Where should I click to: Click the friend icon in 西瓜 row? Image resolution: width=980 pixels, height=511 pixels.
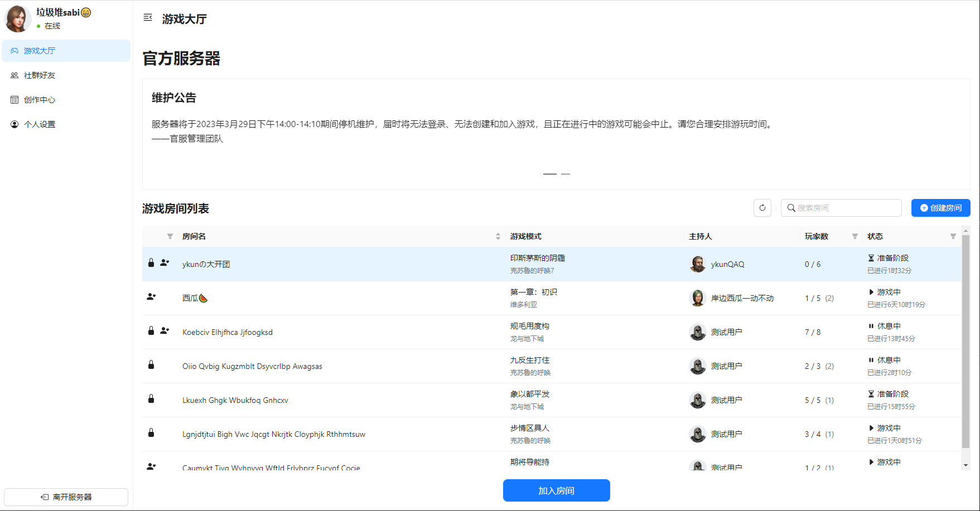pos(151,296)
